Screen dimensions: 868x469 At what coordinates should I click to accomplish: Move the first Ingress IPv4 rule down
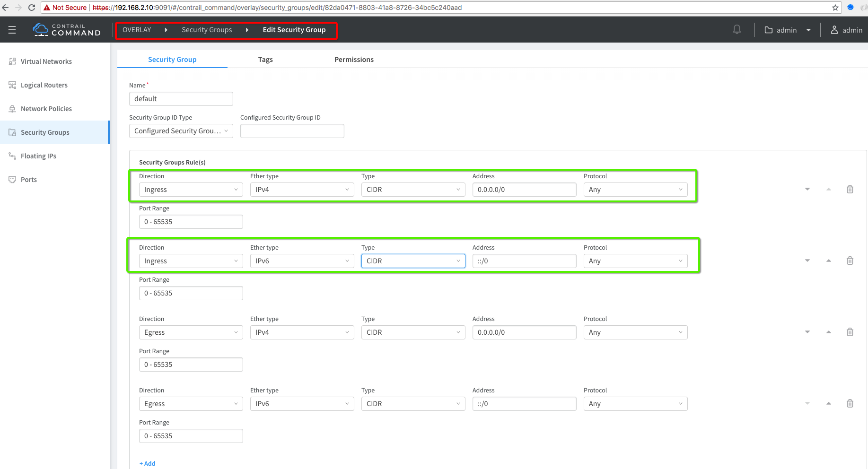click(807, 189)
